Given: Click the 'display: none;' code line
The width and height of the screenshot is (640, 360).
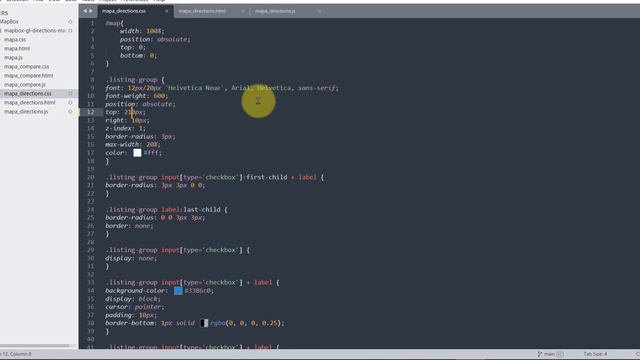Looking at the screenshot, I should point(131,258).
